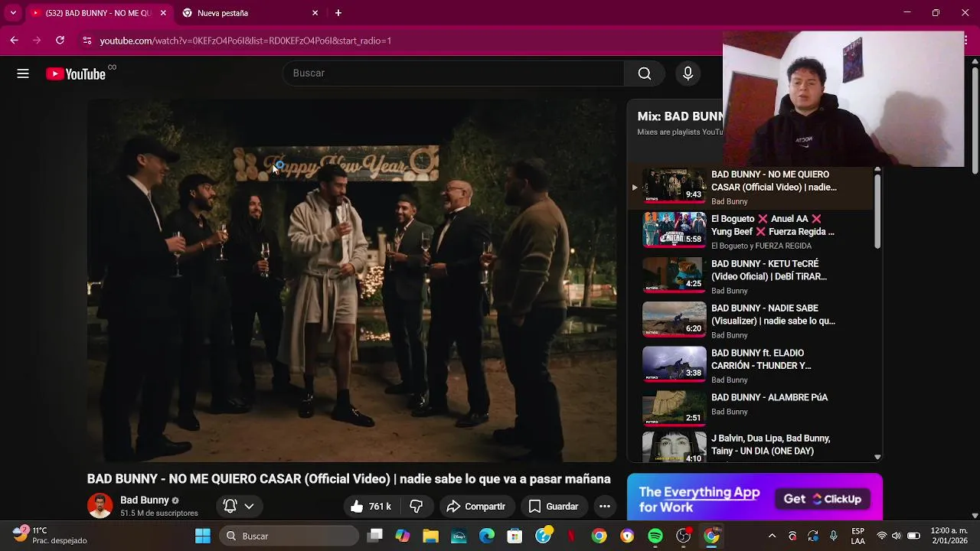Save the video with Guardar
This screenshot has height=551, width=980.
(x=553, y=507)
